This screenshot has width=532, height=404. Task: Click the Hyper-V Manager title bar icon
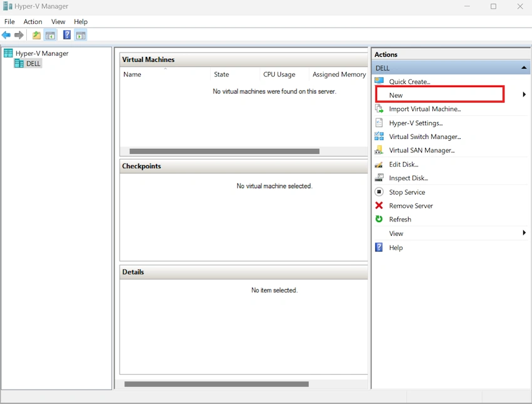tap(8, 6)
